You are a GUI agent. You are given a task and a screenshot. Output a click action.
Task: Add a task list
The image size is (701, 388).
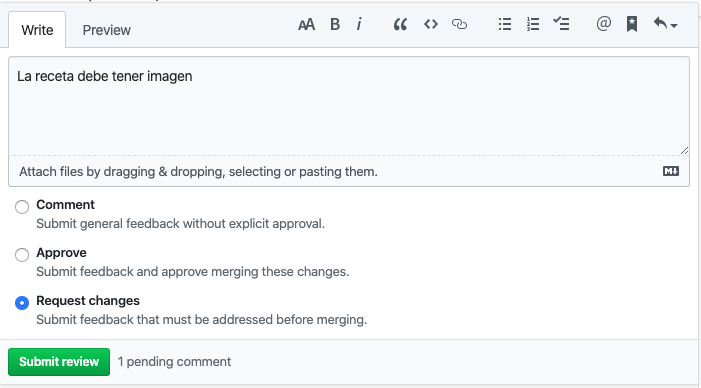pyautogui.click(x=561, y=23)
